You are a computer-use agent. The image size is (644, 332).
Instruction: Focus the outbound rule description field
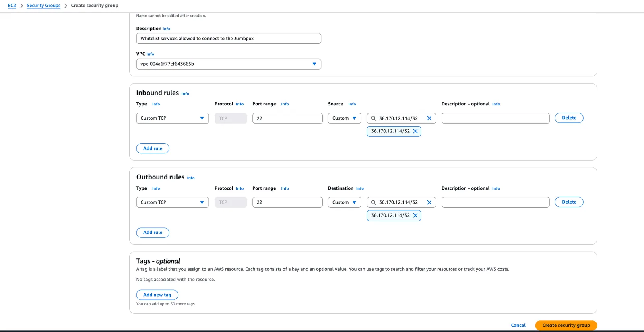(x=495, y=202)
